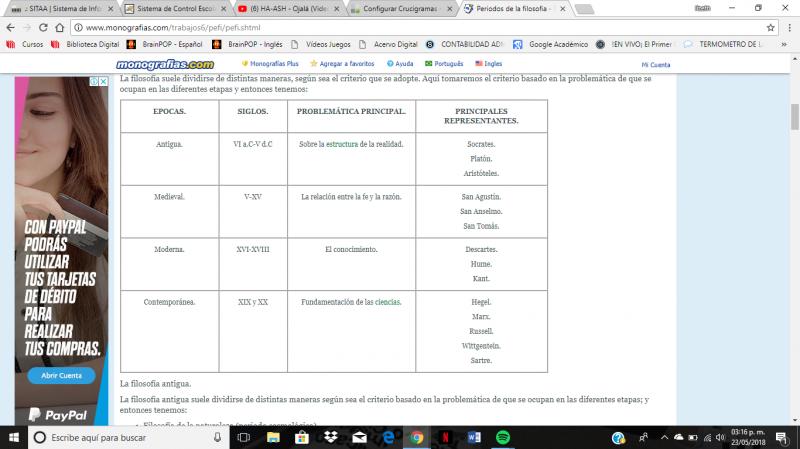The height and width of the screenshot is (449, 800).
Task: Open BrainPOP - Español bookmark
Action: coord(165,44)
